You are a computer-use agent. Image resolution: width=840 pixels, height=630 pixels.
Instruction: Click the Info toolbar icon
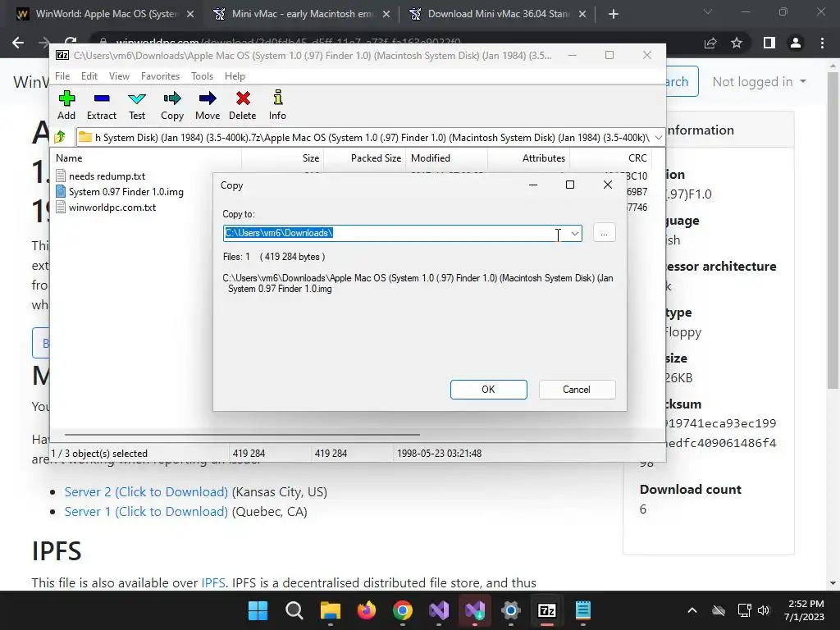[277, 106]
